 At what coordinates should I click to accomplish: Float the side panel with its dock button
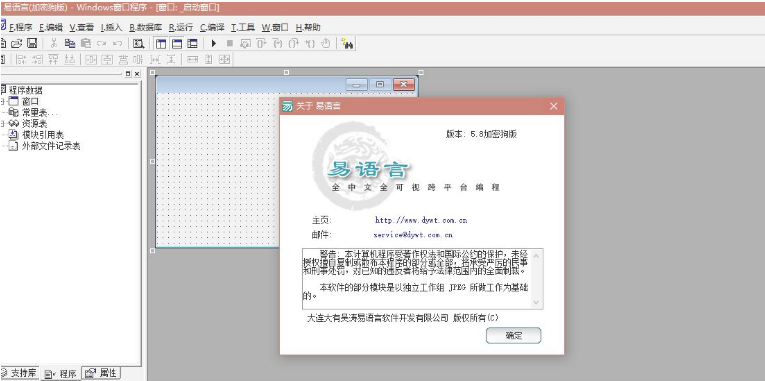click(x=128, y=74)
